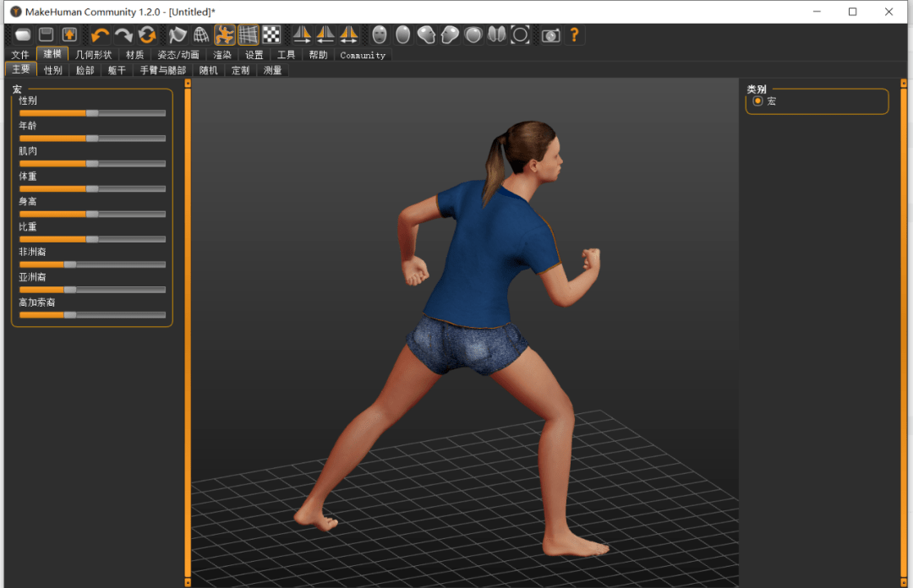This screenshot has width=913, height=588.
Task: Select the 脸部 sub-tab
Action: click(x=85, y=70)
